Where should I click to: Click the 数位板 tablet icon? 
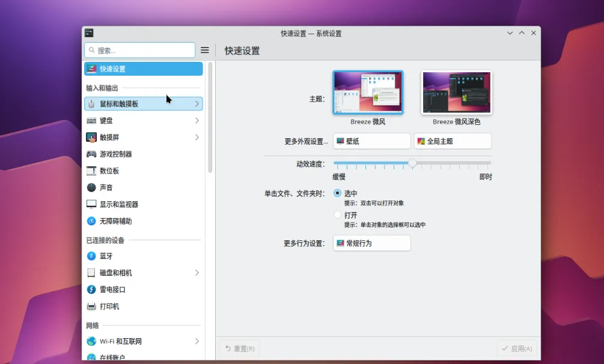pyautogui.click(x=91, y=171)
